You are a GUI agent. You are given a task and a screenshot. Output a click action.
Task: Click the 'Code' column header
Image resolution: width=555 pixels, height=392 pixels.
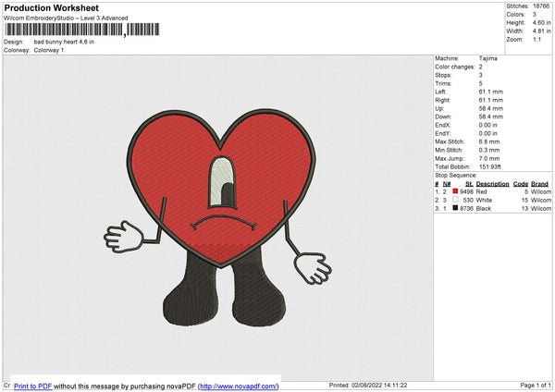point(521,184)
